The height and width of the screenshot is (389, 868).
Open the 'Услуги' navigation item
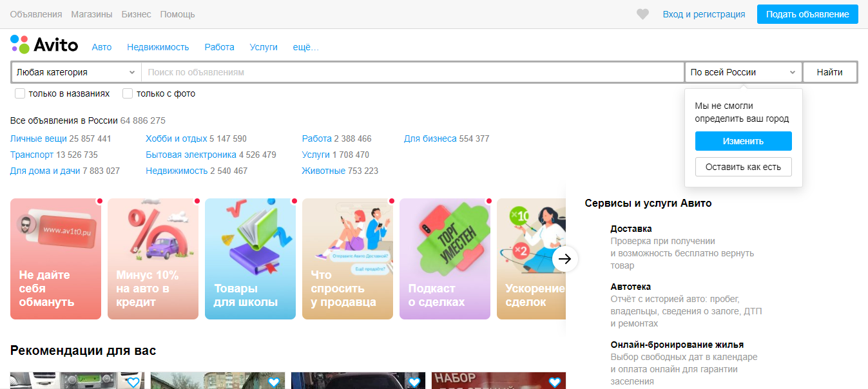coord(264,47)
